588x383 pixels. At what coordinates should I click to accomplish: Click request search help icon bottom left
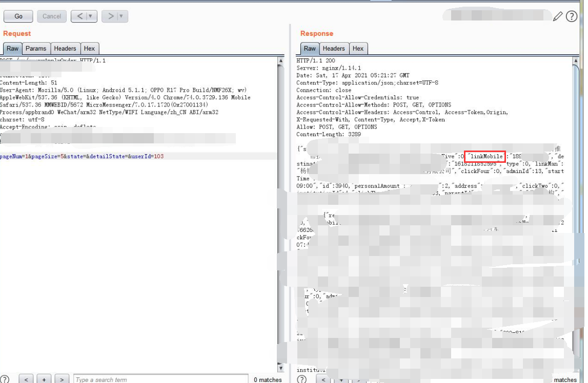coord(5,379)
